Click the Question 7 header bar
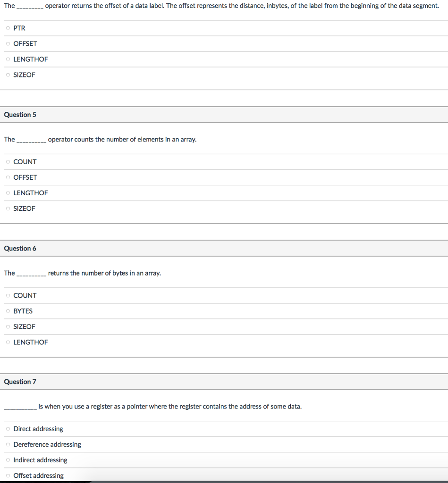The height and width of the screenshot is (483, 448). tap(224, 382)
